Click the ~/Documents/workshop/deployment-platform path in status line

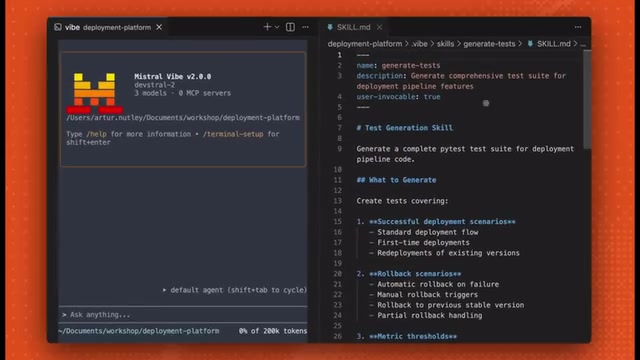click(139, 331)
